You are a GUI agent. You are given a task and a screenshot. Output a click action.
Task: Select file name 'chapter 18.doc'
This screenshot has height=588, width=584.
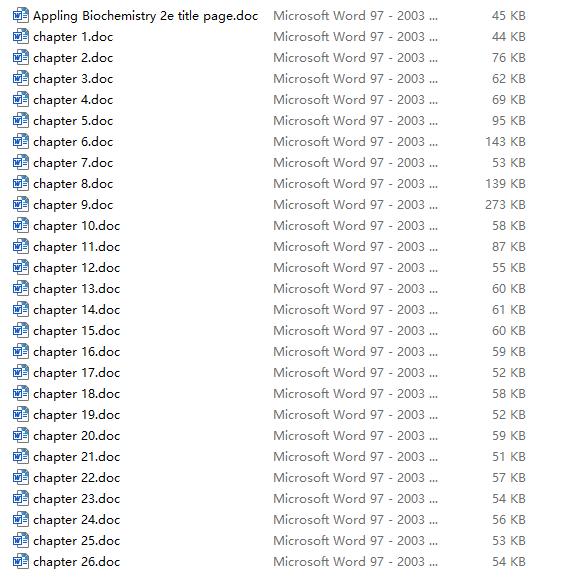[x=77, y=394]
